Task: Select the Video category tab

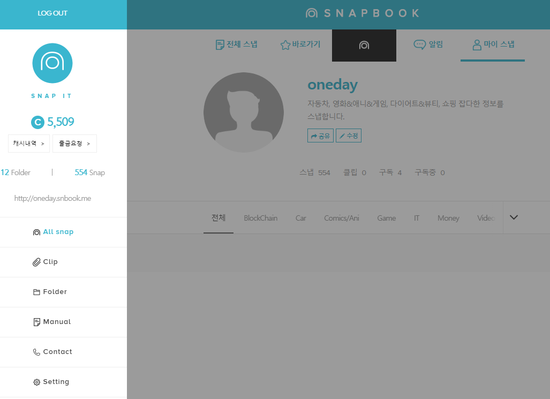Action: 486,218
